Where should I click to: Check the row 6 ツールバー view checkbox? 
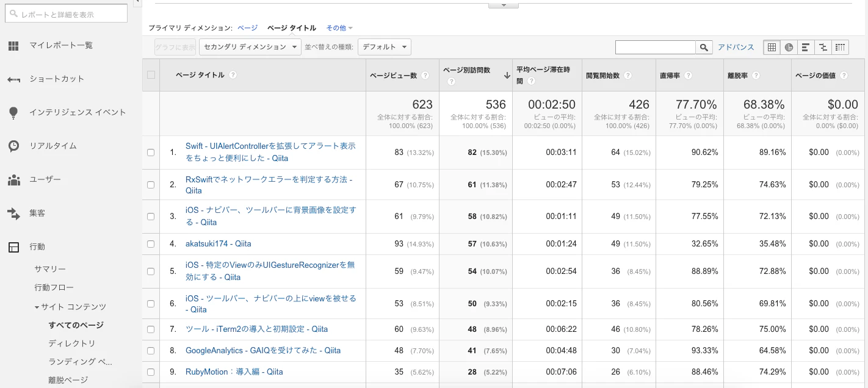151,304
